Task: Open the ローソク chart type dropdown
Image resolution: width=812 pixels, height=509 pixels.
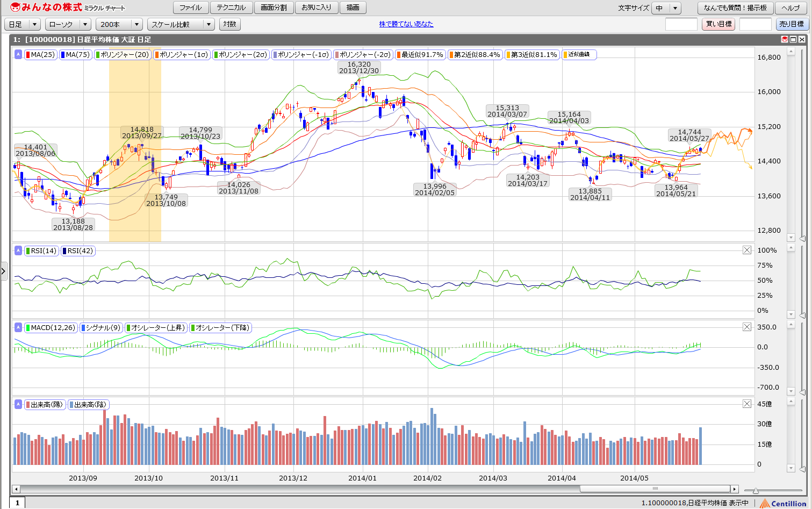Action: [69, 24]
